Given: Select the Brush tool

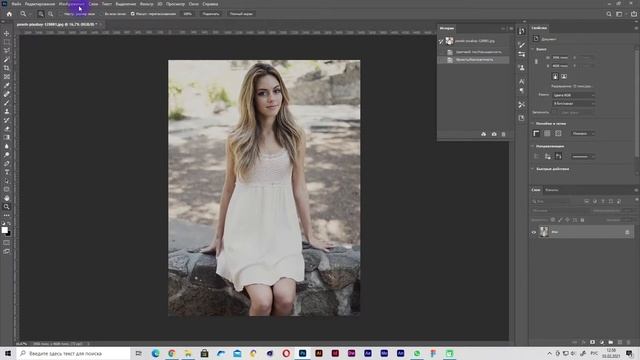Looking at the screenshot, I should tap(7, 103).
